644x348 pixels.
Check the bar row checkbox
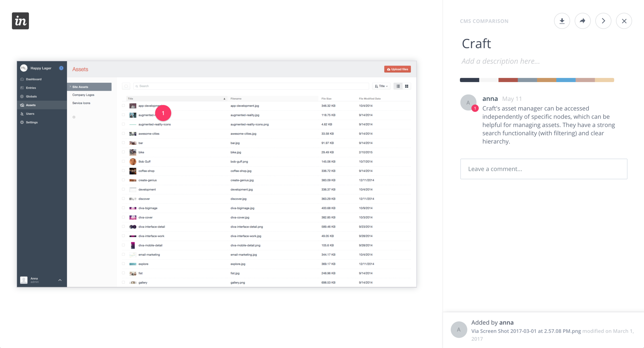coord(123,143)
